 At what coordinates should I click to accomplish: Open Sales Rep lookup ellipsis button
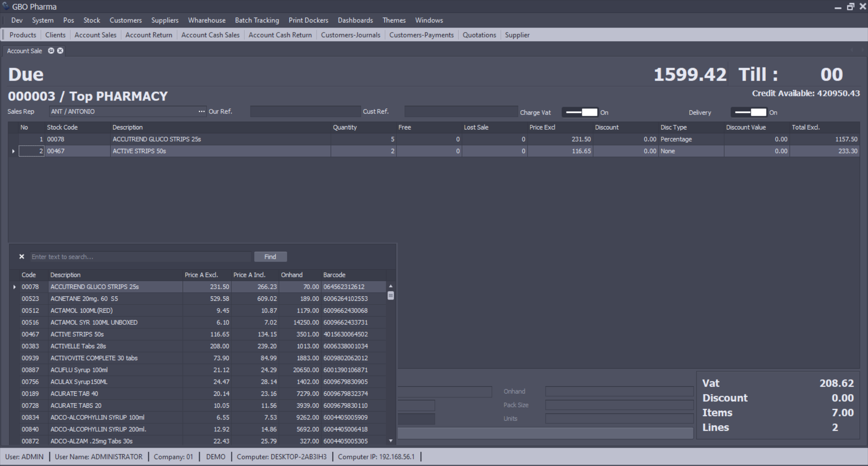202,111
